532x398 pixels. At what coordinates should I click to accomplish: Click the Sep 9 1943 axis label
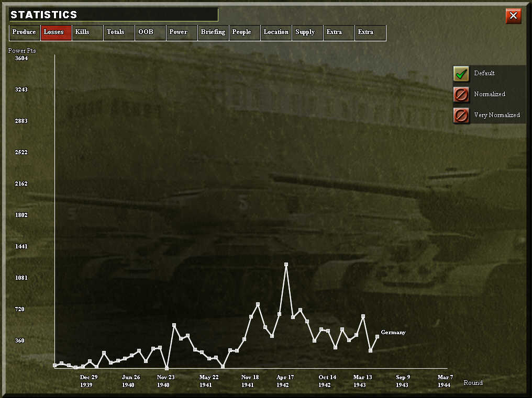pos(403,381)
